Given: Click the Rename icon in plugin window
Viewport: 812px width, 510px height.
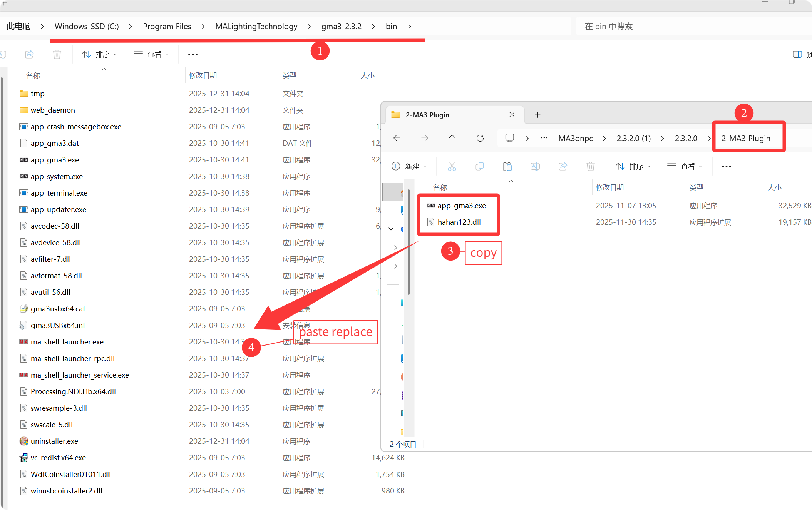Looking at the screenshot, I should pyautogui.click(x=535, y=166).
